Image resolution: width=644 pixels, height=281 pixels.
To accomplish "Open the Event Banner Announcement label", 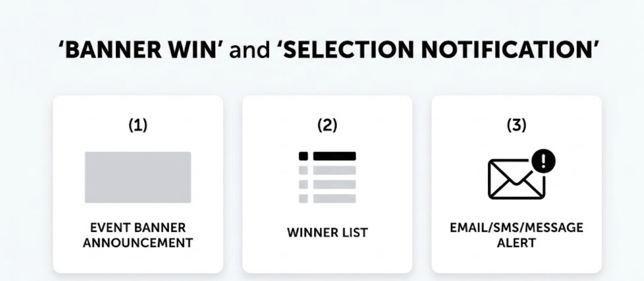I will click(138, 235).
